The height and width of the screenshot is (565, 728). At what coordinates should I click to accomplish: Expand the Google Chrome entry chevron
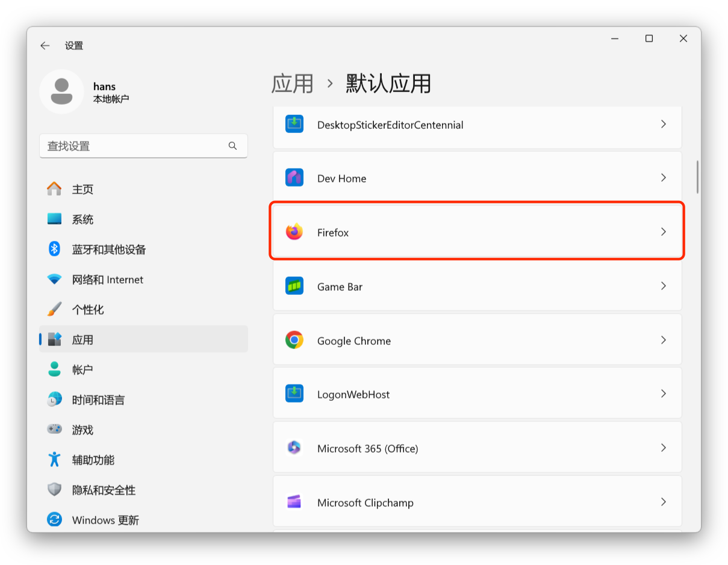coord(664,339)
